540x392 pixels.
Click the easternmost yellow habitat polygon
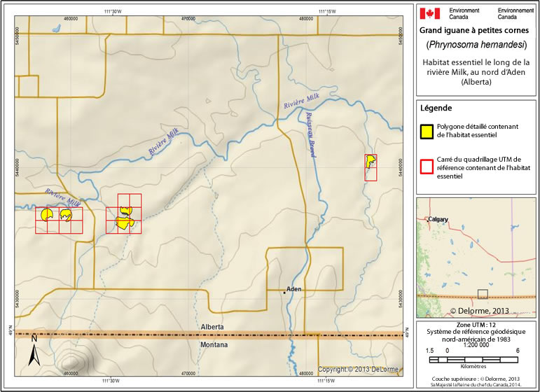coord(370,162)
